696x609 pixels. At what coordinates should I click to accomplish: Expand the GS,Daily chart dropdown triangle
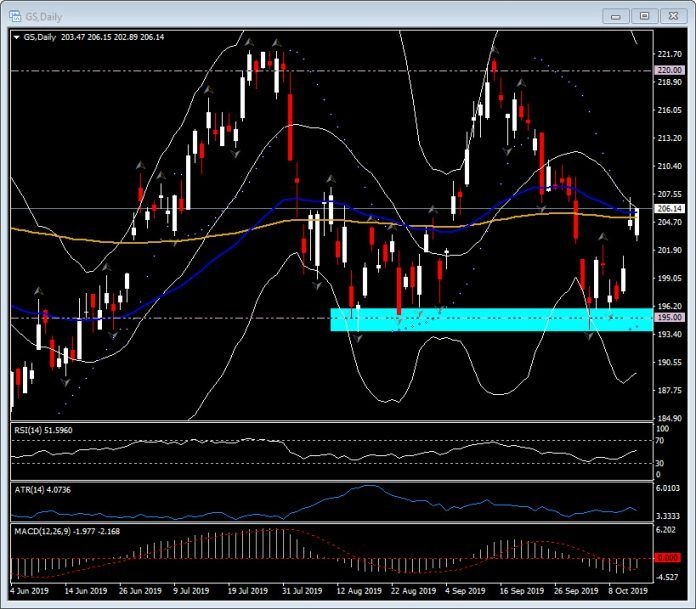[x=17, y=37]
